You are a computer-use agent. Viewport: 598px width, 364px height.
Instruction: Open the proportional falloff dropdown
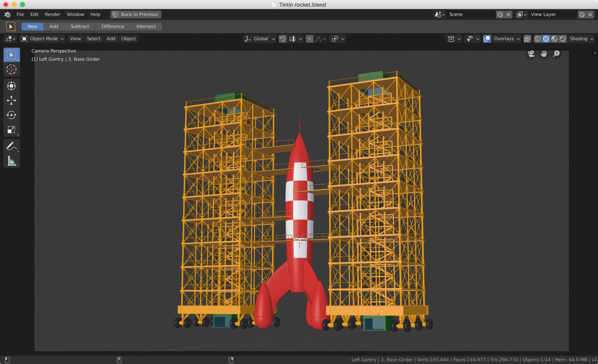click(321, 39)
